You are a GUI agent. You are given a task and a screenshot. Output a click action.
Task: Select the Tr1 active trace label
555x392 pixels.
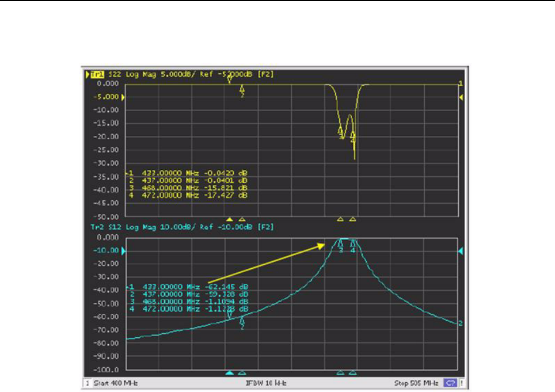pos(97,74)
